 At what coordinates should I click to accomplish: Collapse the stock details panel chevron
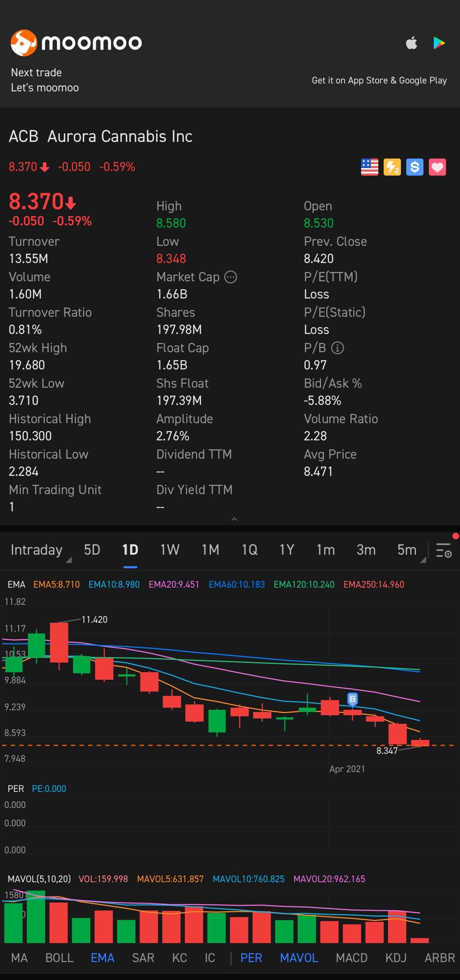click(x=234, y=519)
